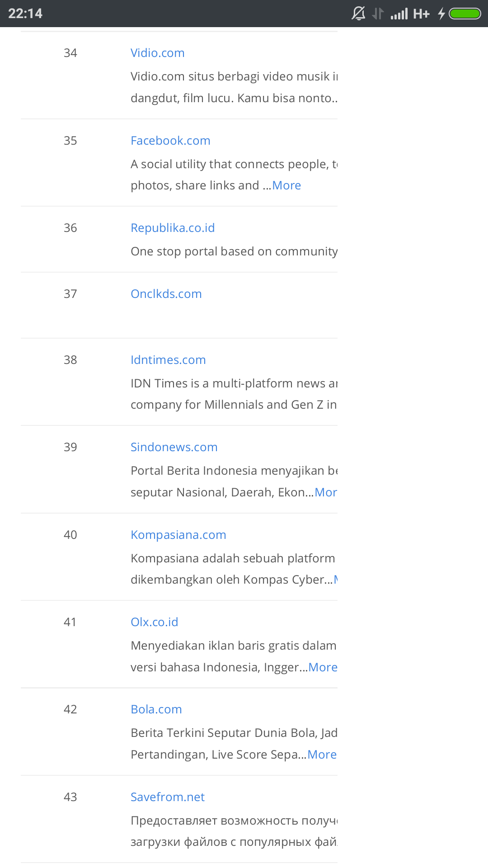The width and height of the screenshot is (488, 868).
Task: Expand Bola.com description via More
Action: tap(322, 755)
